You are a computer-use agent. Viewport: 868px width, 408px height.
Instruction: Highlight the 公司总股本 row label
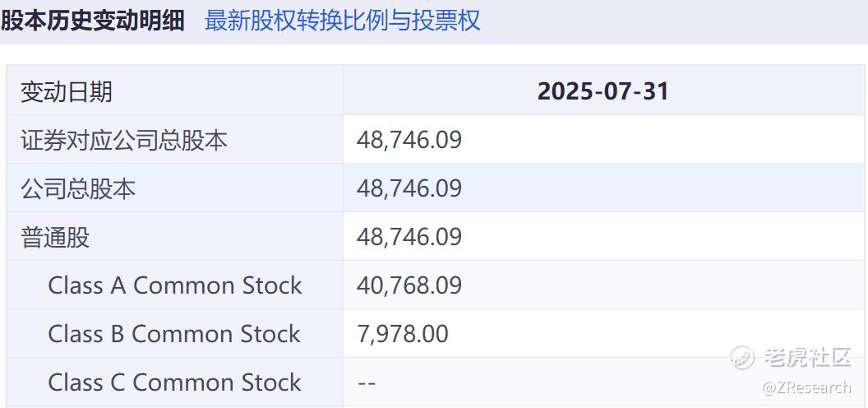click(x=78, y=188)
